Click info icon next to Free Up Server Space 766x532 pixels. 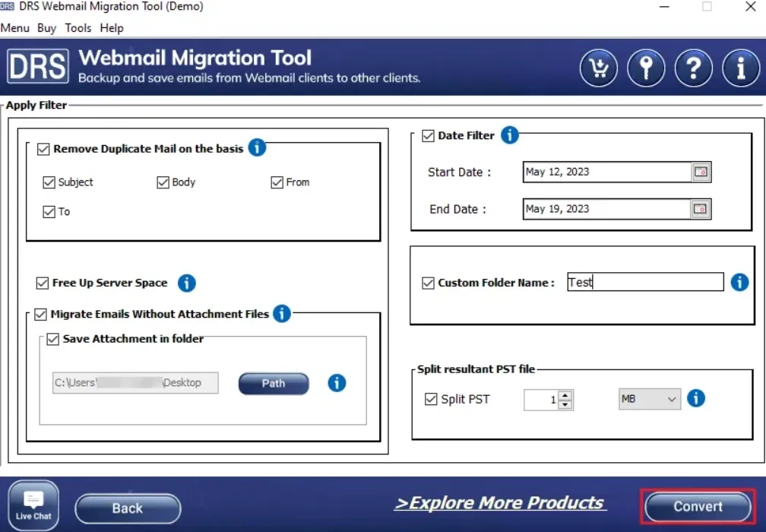[x=187, y=283]
